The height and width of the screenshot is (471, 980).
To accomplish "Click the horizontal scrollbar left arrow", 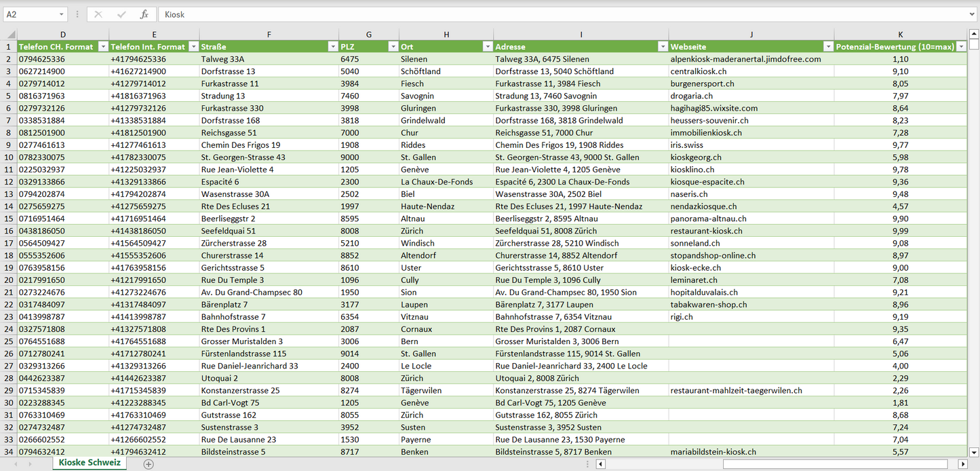I will click(600, 464).
